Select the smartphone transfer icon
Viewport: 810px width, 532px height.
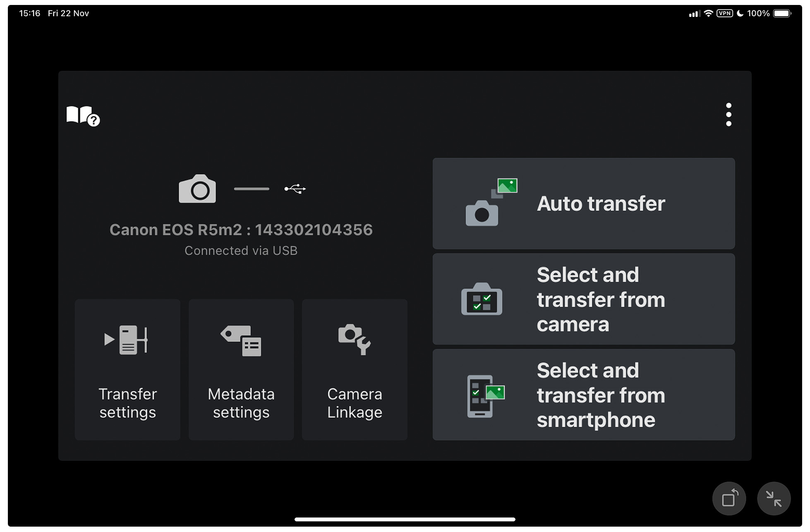click(x=484, y=396)
